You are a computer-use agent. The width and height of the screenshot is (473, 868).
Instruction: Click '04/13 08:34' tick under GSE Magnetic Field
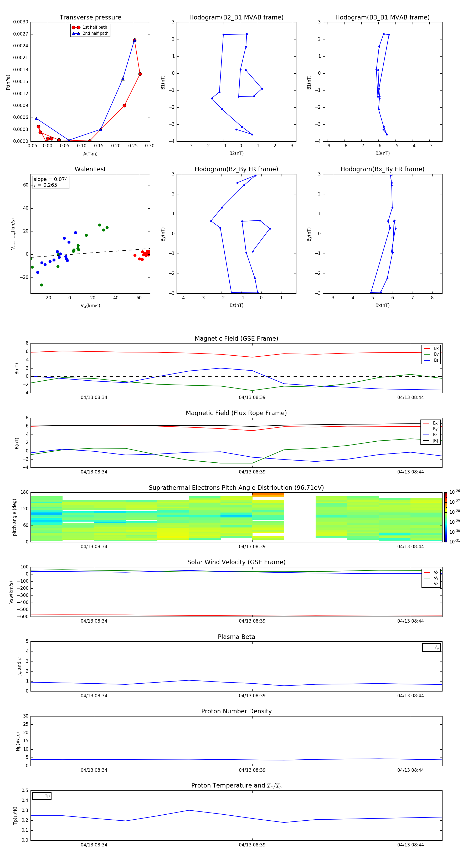tap(94, 398)
